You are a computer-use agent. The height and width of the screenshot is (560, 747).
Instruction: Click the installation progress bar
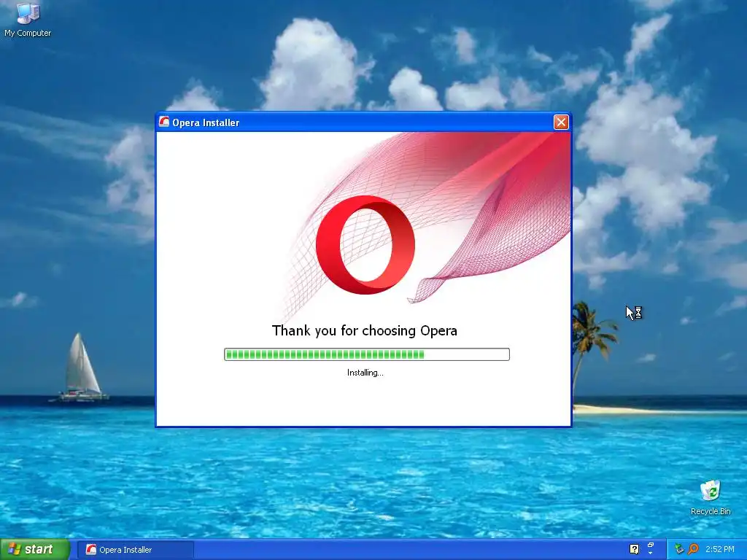coord(366,354)
